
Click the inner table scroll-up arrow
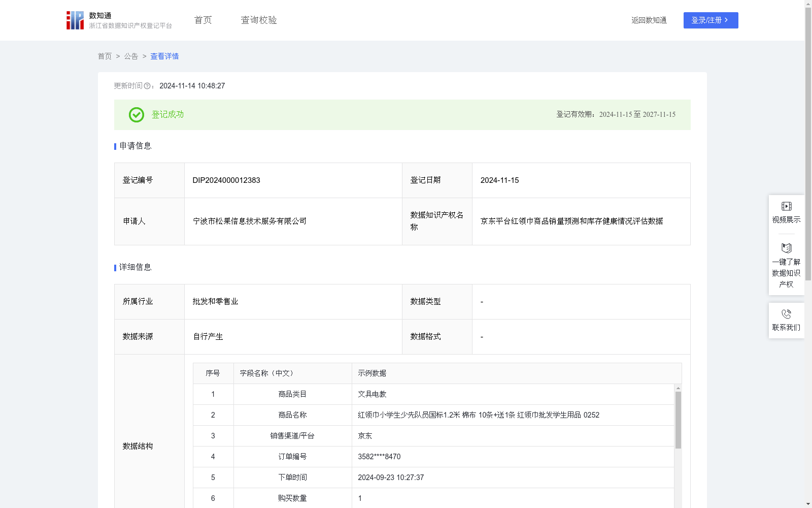click(x=678, y=388)
